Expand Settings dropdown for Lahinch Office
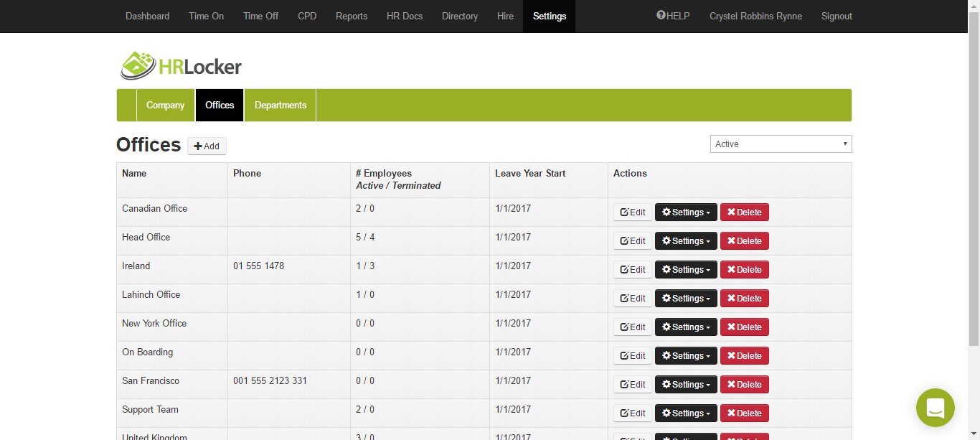Viewport: 980px width, 440px height. coord(685,299)
